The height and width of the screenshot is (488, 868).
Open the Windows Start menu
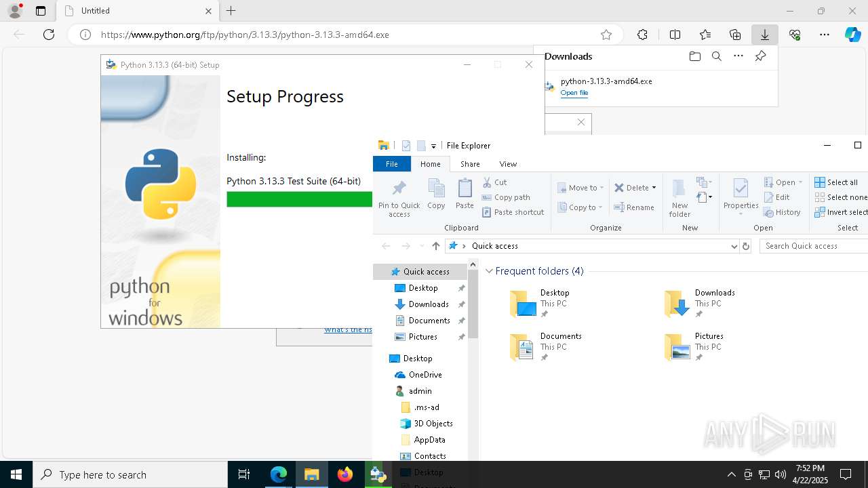tap(16, 474)
